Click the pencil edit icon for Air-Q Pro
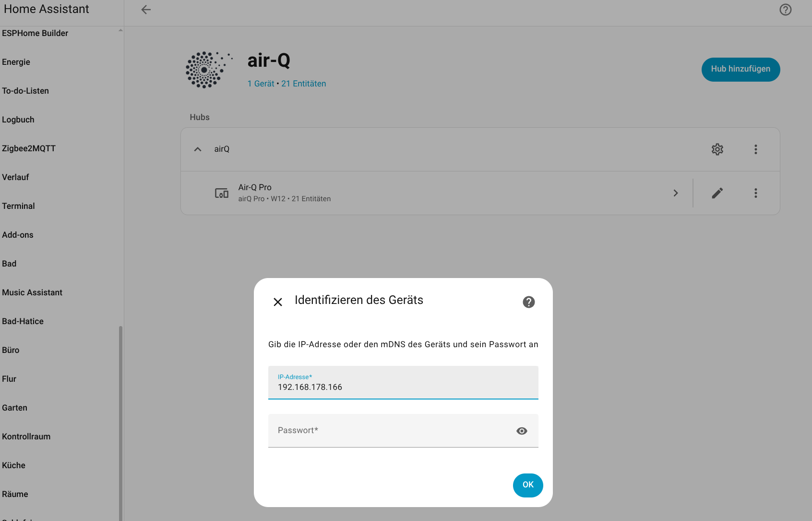Viewport: 812px width, 521px height. click(x=717, y=193)
